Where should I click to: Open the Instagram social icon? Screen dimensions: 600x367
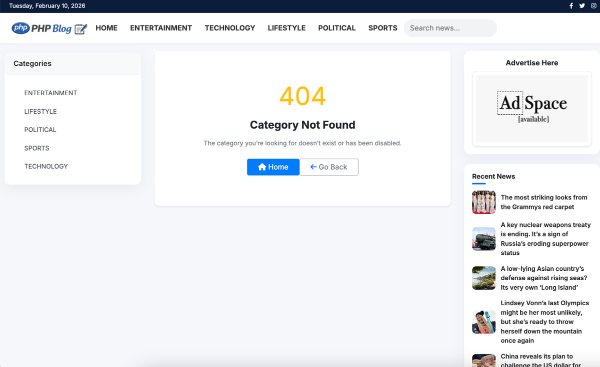click(593, 6)
